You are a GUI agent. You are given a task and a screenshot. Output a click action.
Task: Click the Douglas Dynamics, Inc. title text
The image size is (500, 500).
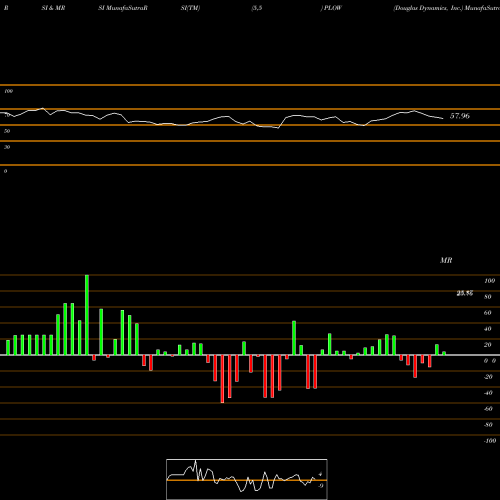[x=428, y=8]
